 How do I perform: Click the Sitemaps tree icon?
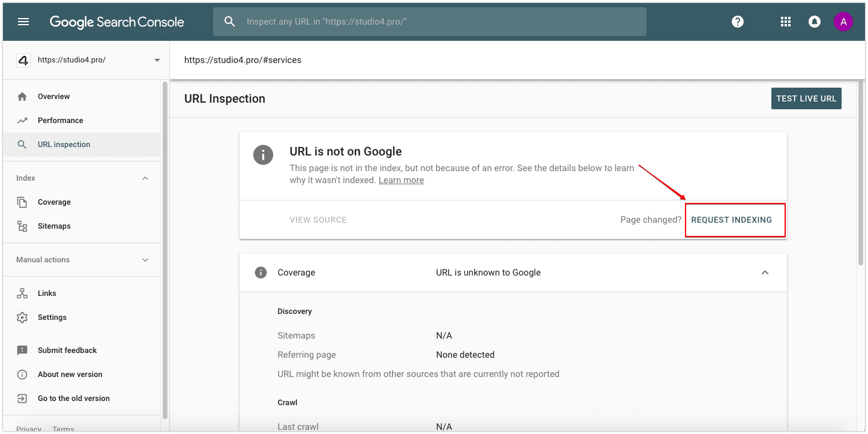[22, 226]
